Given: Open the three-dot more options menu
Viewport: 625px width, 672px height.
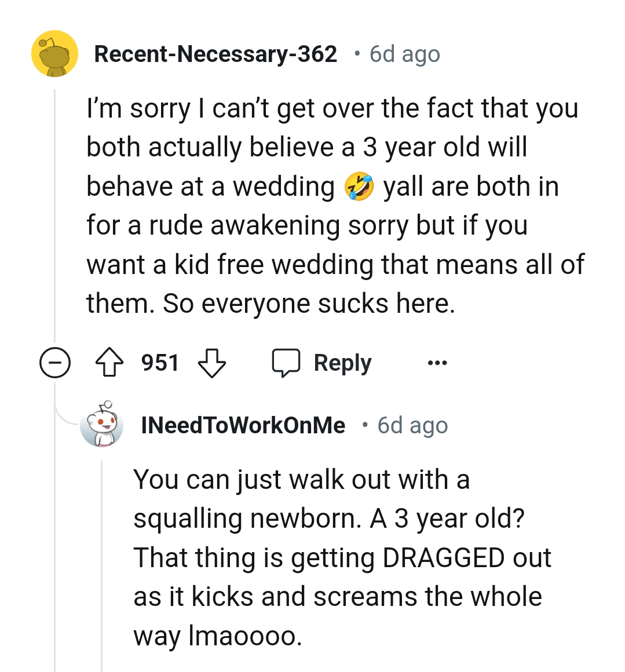Looking at the screenshot, I should click(437, 363).
